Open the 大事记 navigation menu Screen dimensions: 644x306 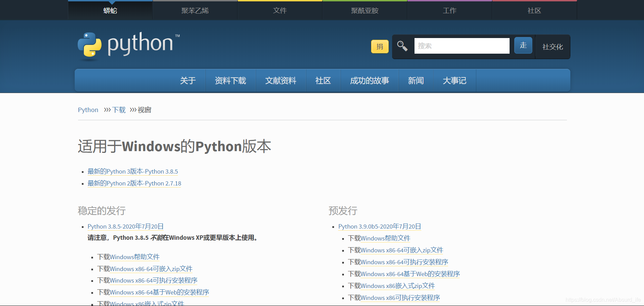tap(455, 80)
